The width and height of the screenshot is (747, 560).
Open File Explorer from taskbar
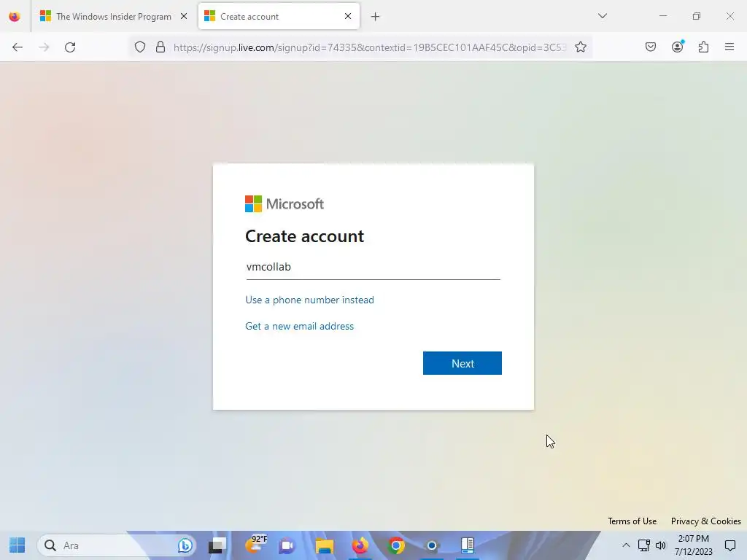[x=325, y=545]
